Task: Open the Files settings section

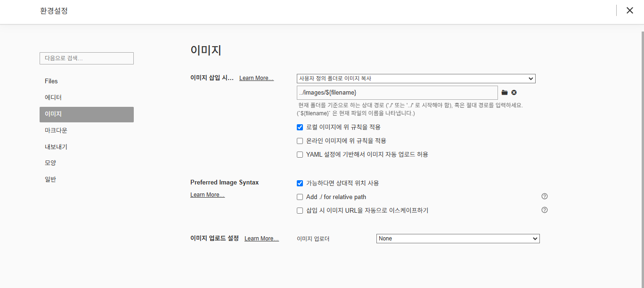Action: pyautogui.click(x=51, y=81)
